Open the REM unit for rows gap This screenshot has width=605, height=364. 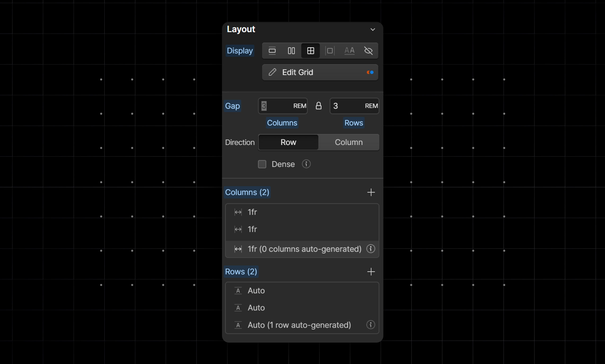(371, 106)
